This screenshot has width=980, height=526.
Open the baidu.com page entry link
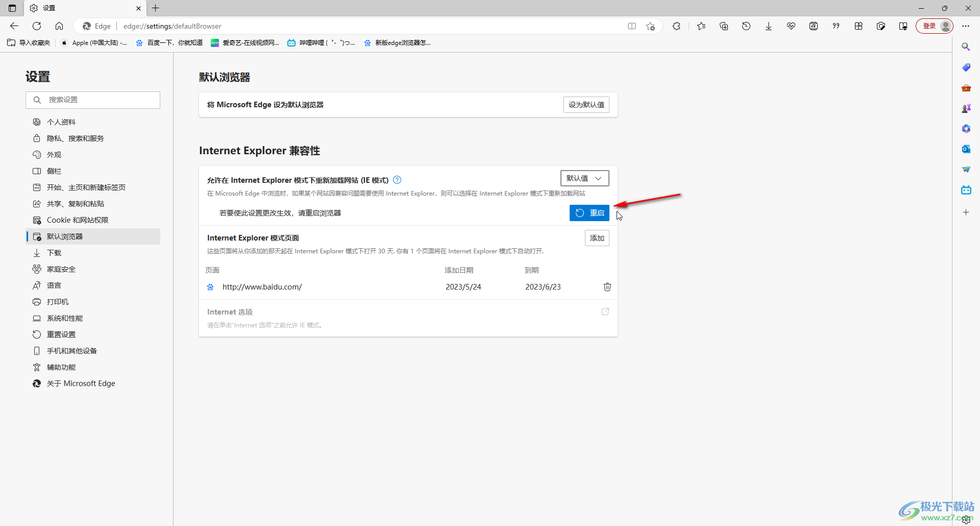[262, 287]
